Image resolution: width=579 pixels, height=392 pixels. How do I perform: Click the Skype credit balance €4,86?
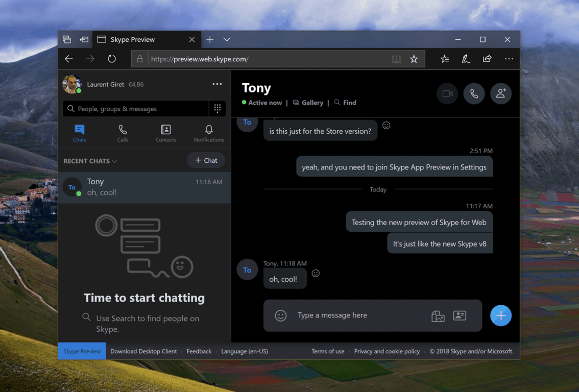point(136,85)
